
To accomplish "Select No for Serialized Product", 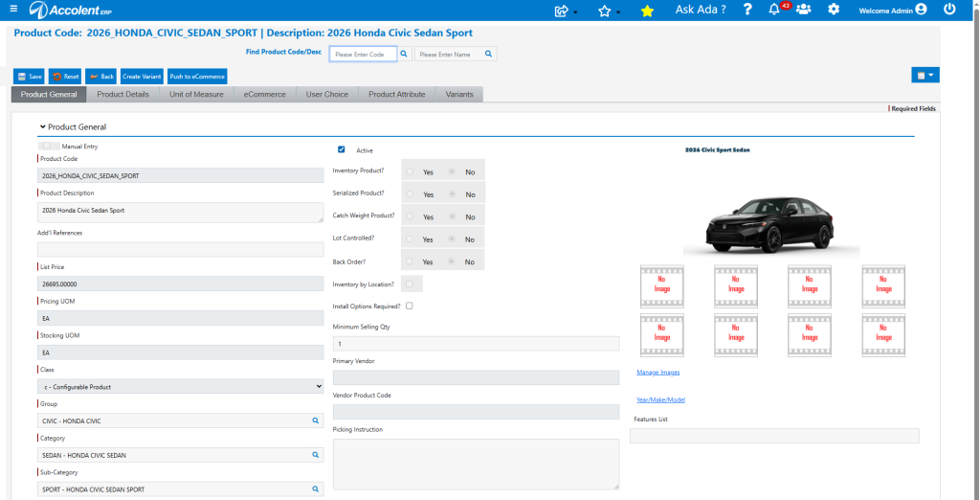I will click(452, 194).
